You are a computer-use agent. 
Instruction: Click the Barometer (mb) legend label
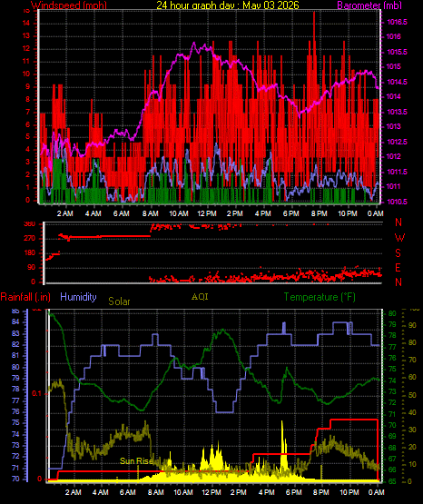pyautogui.click(x=369, y=5)
